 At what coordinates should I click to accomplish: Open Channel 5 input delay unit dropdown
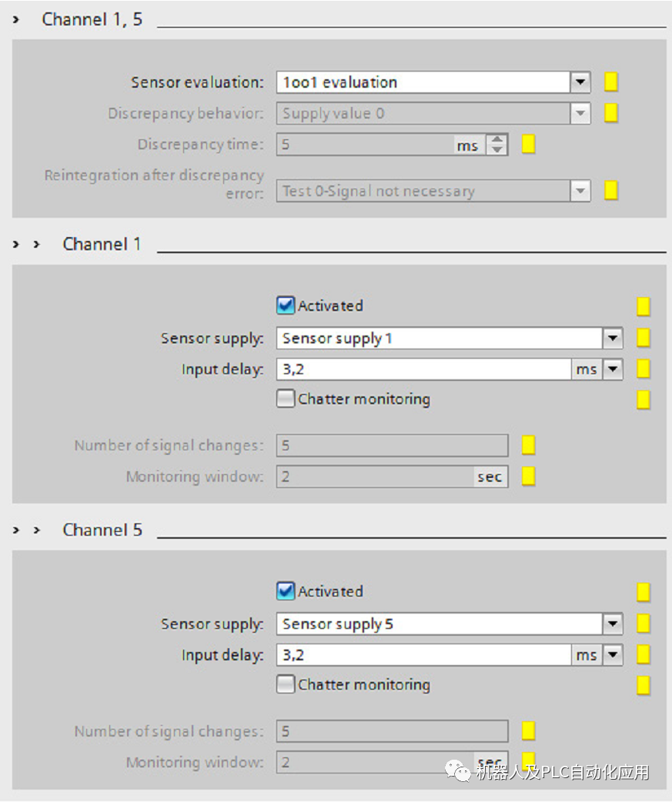[x=613, y=655]
